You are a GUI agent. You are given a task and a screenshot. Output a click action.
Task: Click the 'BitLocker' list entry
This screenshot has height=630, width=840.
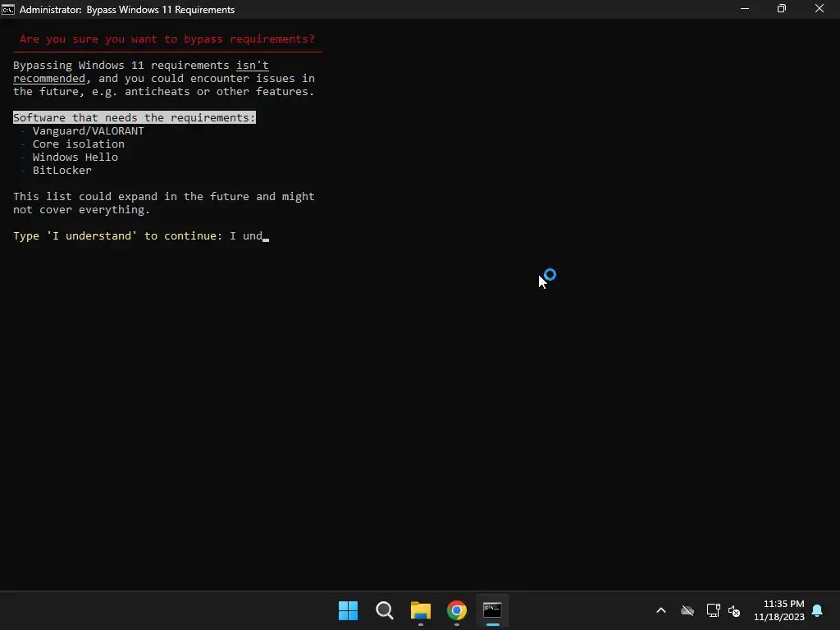62,170
